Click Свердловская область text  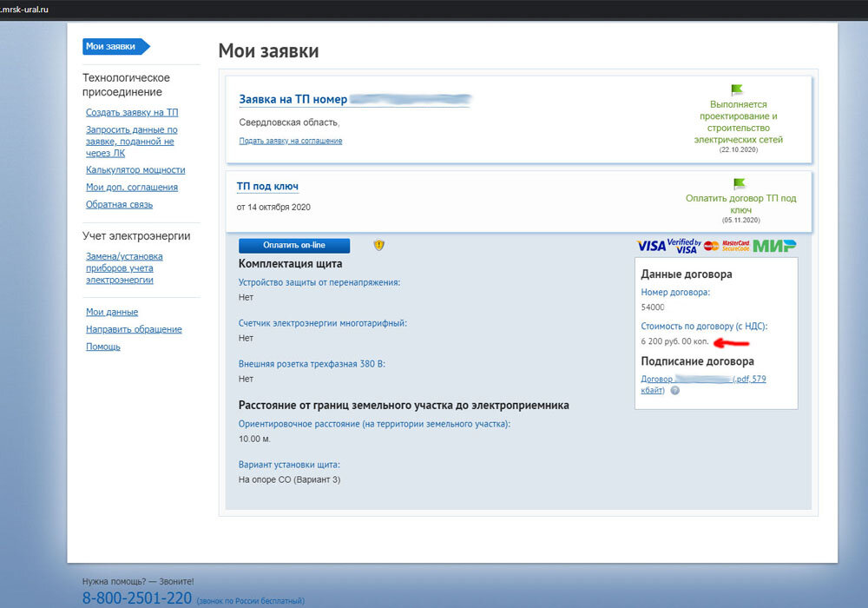[x=289, y=122]
